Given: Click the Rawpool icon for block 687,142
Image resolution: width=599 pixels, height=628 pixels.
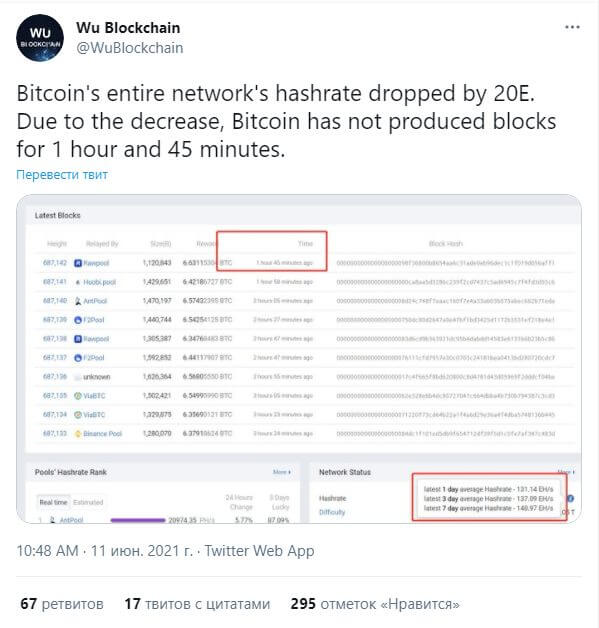Looking at the screenshot, I should coord(78,263).
